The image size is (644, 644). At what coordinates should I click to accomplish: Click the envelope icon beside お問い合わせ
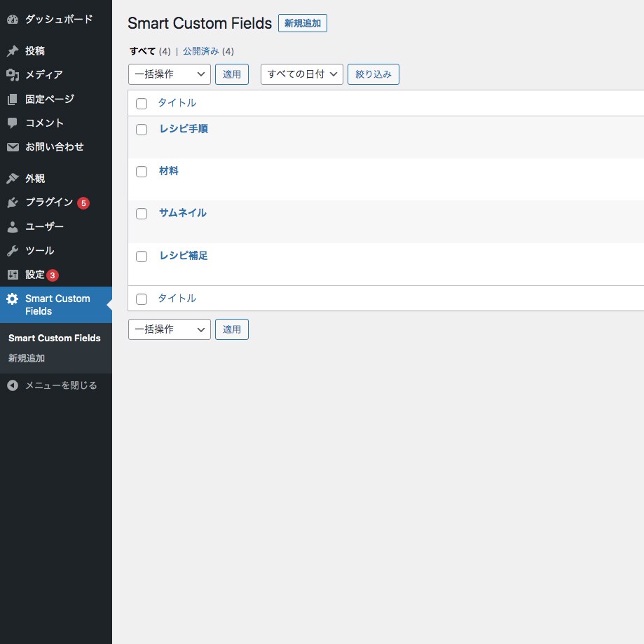(13, 147)
